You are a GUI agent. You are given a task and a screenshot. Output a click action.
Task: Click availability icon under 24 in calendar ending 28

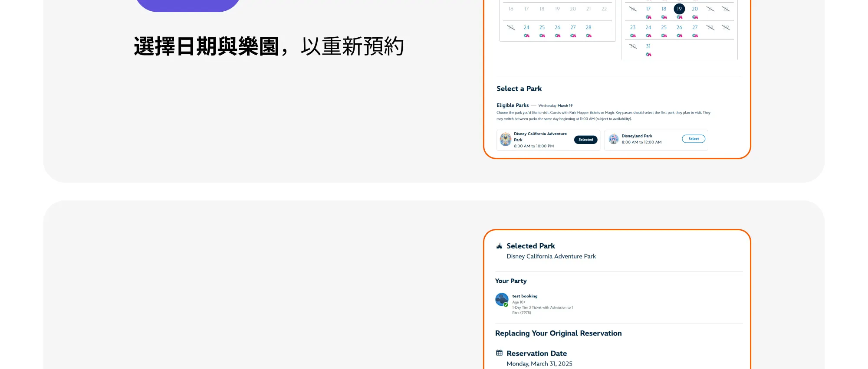coord(526,36)
